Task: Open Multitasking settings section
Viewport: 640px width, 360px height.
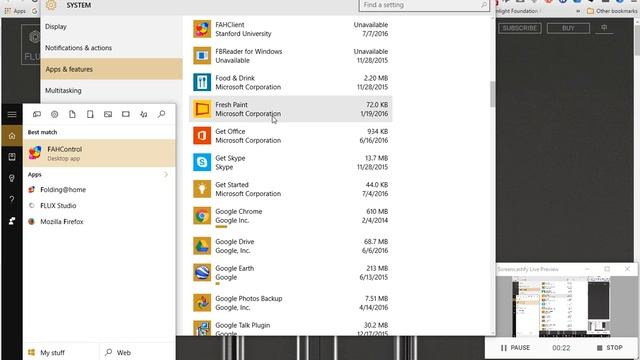Action: tap(111, 90)
